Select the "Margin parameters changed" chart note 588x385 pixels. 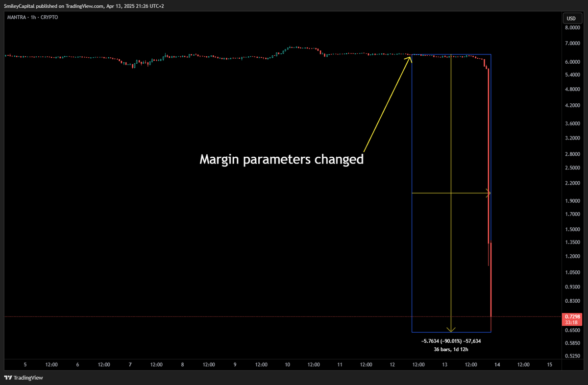(281, 160)
